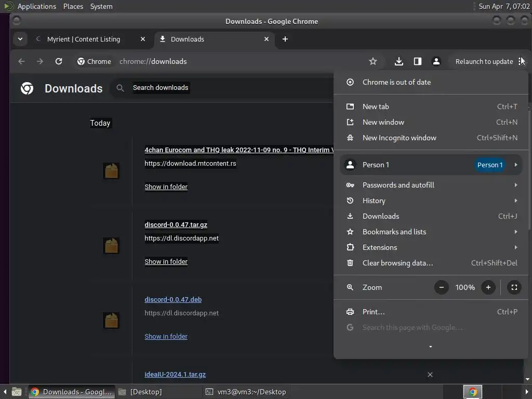
Task: Open the Applications menu in top panel
Action: 37,6
